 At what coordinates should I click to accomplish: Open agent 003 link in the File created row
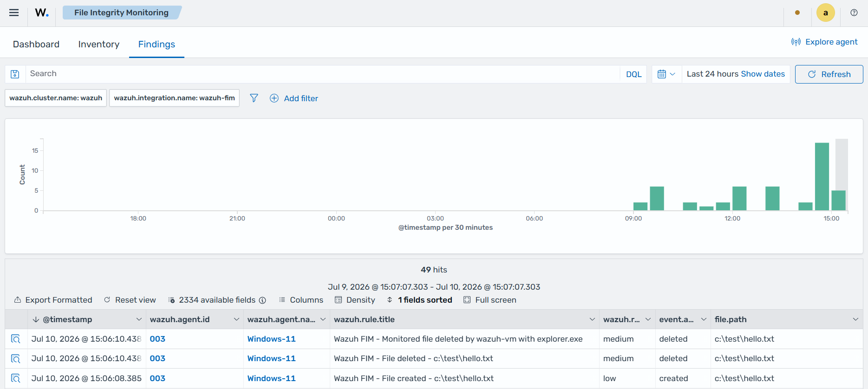[157, 378]
